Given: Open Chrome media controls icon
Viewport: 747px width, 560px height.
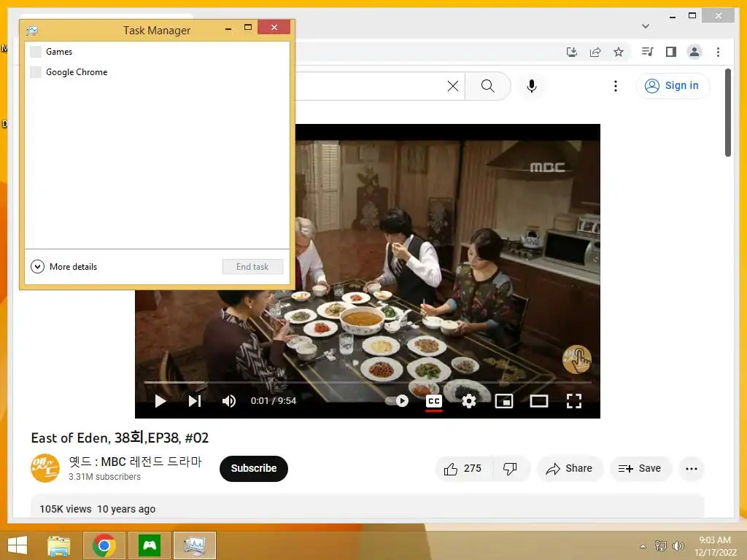Looking at the screenshot, I should pyautogui.click(x=647, y=52).
